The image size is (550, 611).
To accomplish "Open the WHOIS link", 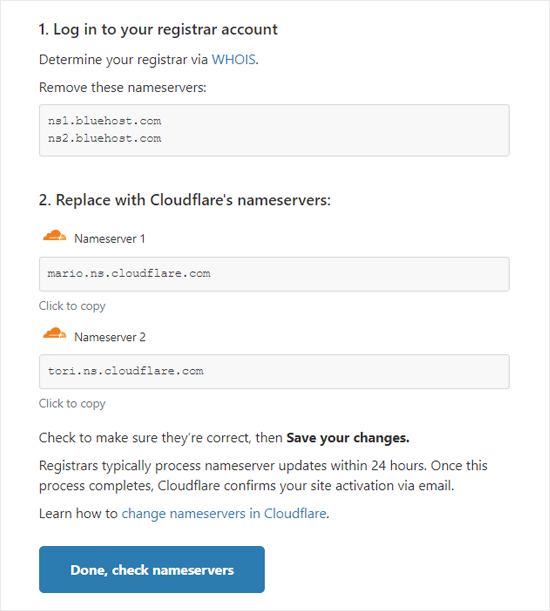I will tap(233, 60).
